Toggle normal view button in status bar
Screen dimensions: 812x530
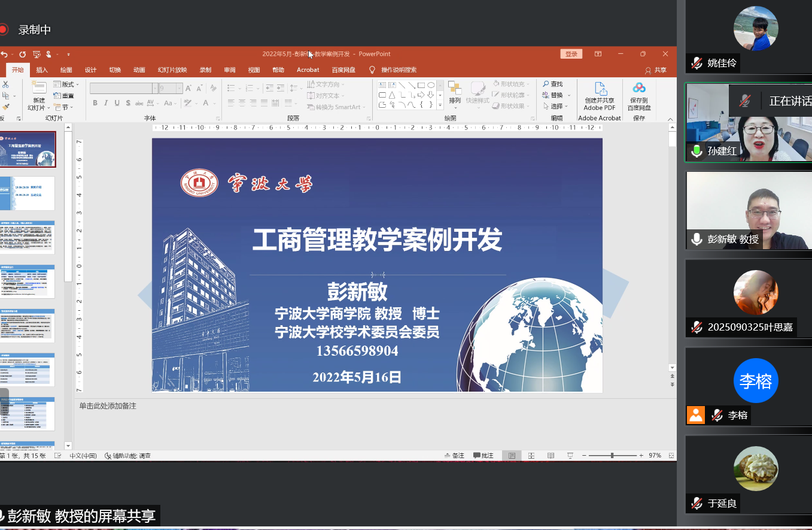tap(512, 456)
